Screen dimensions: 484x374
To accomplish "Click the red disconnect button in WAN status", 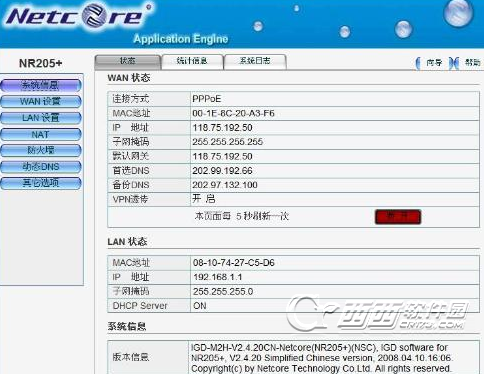I will point(398,217).
